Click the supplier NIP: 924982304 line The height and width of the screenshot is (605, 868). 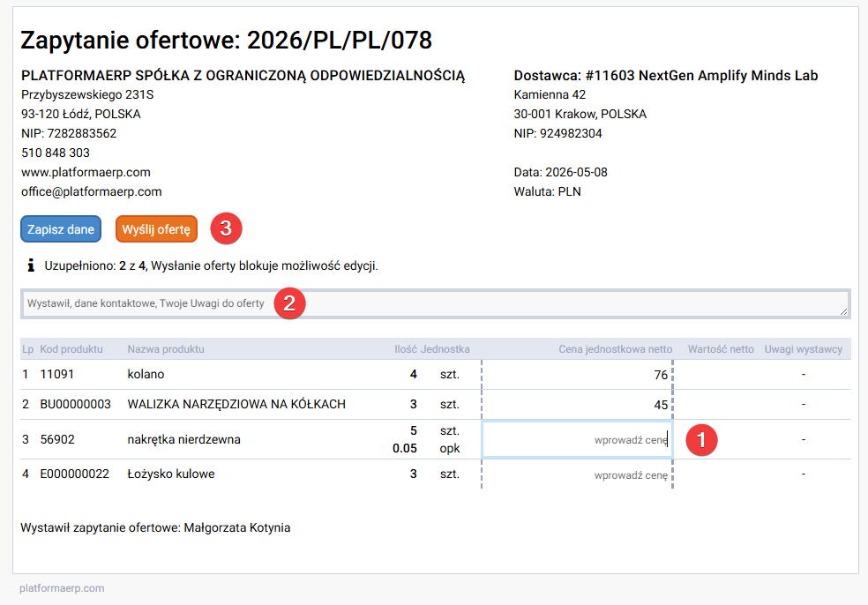557,133
